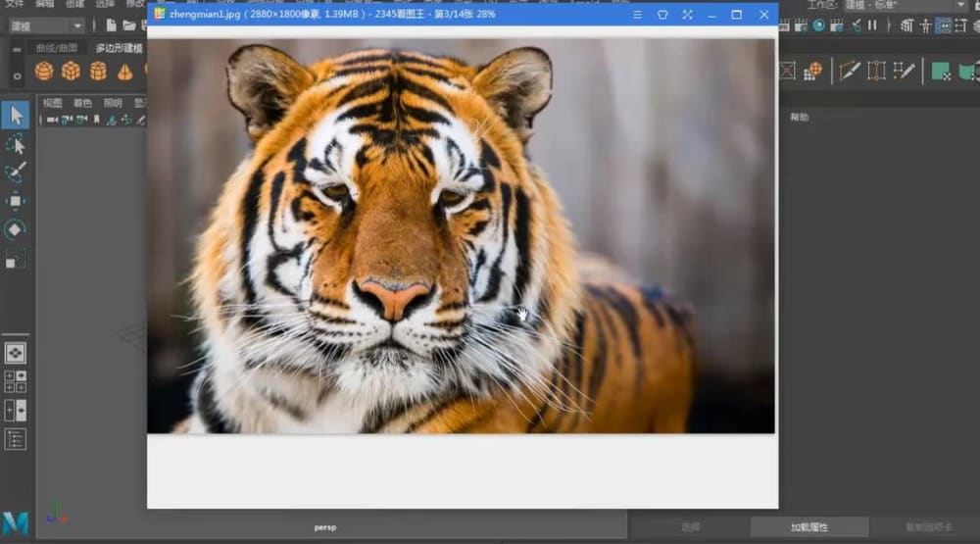Click the Camera attributes icon in viewport toolbar

pos(82,120)
